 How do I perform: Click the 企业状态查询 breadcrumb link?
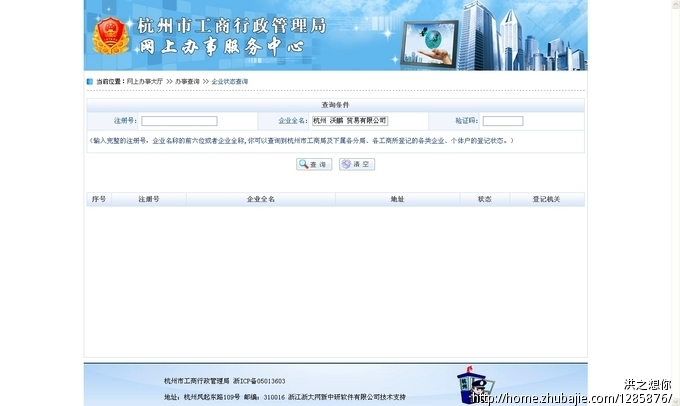(230, 82)
